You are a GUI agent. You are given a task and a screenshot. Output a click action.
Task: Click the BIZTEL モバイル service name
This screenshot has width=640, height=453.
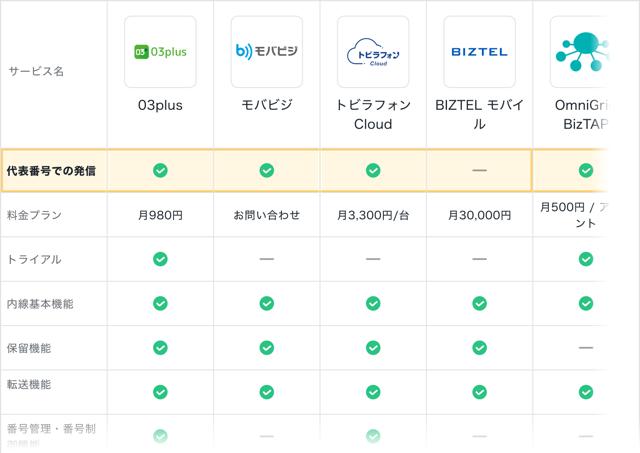pyautogui.click(x=479, y=115)
